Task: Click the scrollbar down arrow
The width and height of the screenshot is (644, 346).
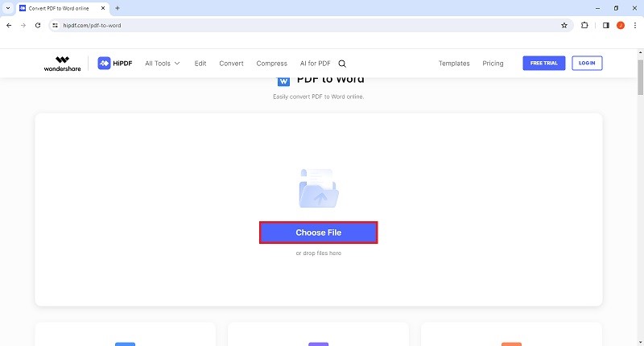Action: click(640, 342)
